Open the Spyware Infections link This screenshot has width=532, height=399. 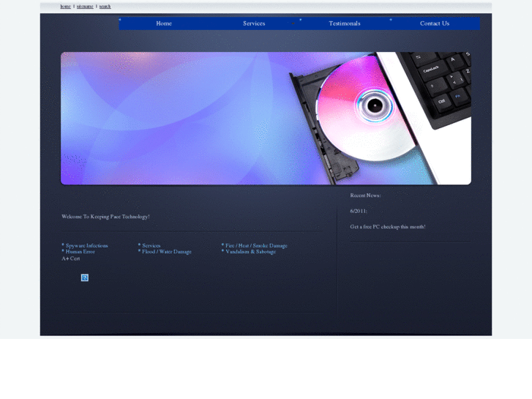coord(87,245)
